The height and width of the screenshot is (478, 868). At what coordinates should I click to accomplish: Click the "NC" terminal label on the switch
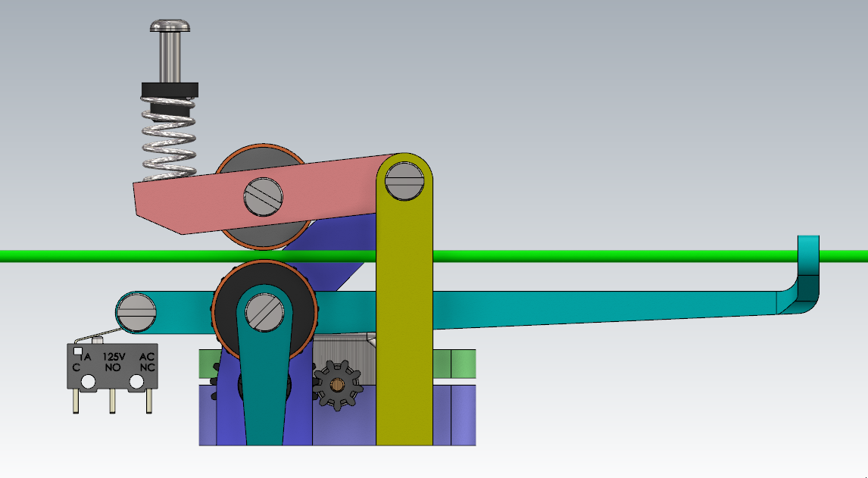pos(147,367)
